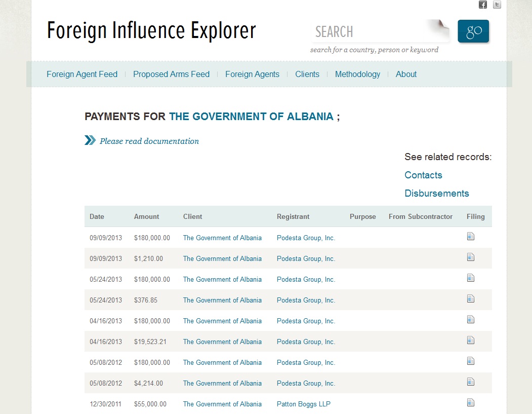
Task: Click the Government of Albania heading link
Action: coord(251,117)
